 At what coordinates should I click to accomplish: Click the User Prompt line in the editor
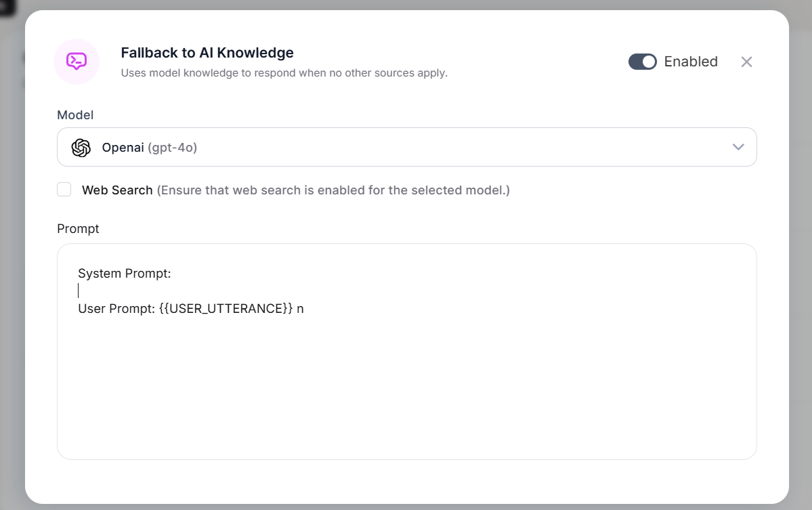[x=190, y=308]
